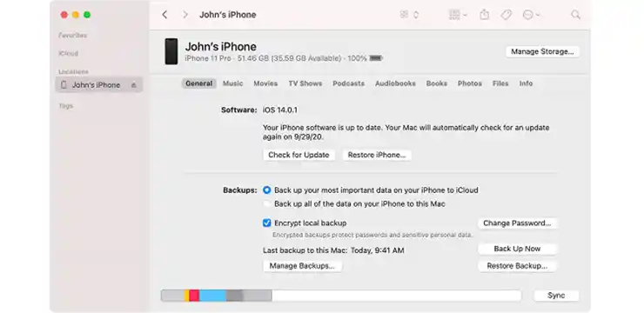Click the iOS 14.0.1 version text
This screenshot has height=313, width=644.
tap(280, 110)
